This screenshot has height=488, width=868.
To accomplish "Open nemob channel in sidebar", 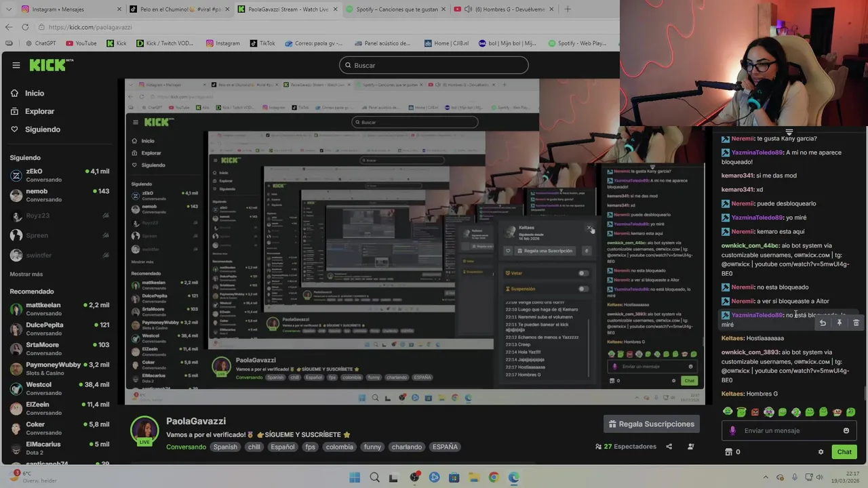I will coord(60,195).
